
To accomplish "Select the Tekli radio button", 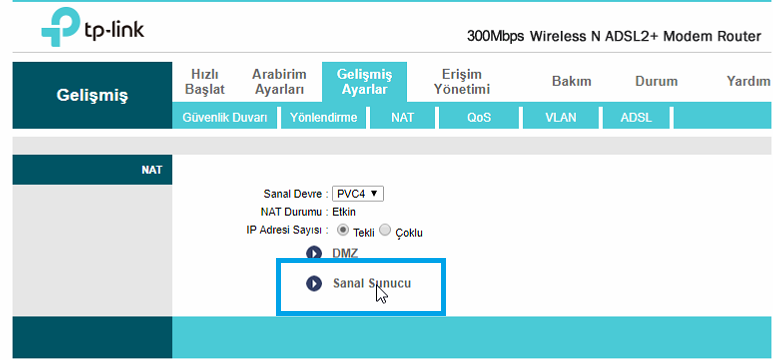I will [343, 230].
